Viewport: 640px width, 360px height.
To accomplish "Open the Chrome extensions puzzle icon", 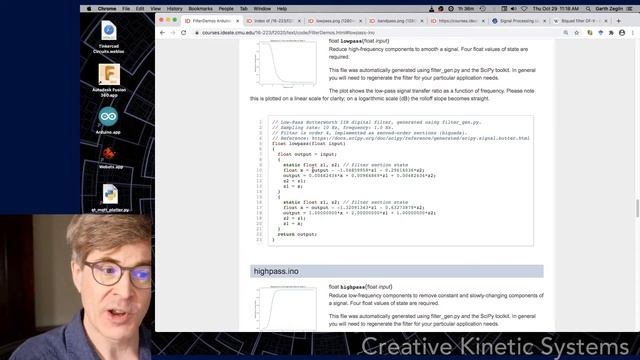I will pyautogui.click(x=611, y=33).
